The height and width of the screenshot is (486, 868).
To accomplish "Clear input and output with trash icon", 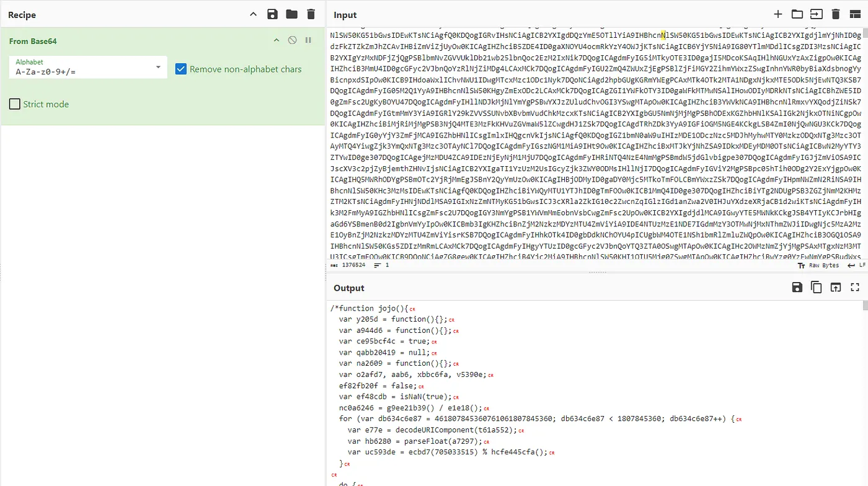I will coord(836,14).
